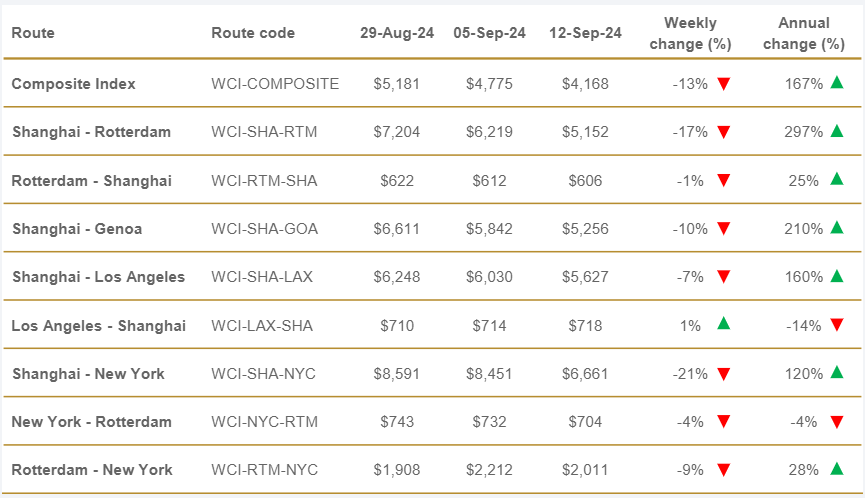Image resolution: width=865 pixels, height=498 pixels.
Task: Click green weekly arrow for Los Angeles - Shanghai
Action: (724, 324)
